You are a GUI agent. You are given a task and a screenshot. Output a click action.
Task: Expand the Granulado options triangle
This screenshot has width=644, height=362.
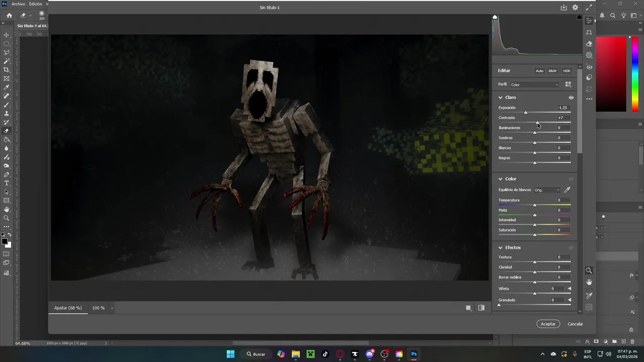click(x=570, y=300)
